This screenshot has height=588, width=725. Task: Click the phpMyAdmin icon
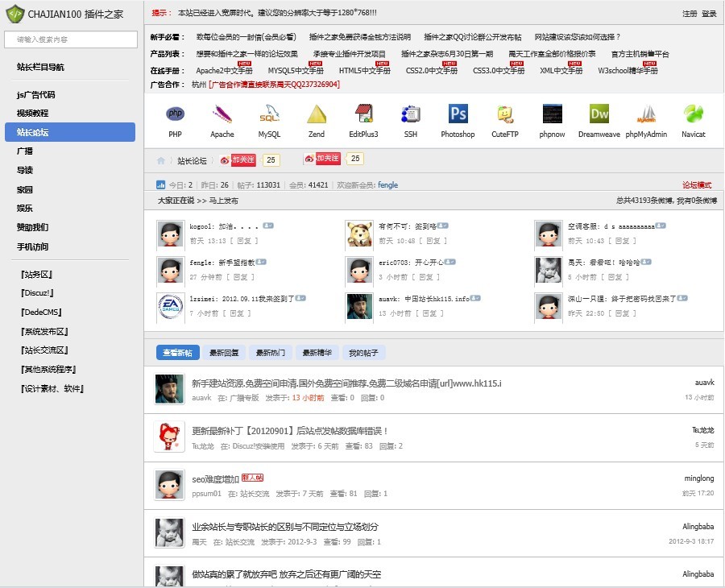tap(646, 114)
